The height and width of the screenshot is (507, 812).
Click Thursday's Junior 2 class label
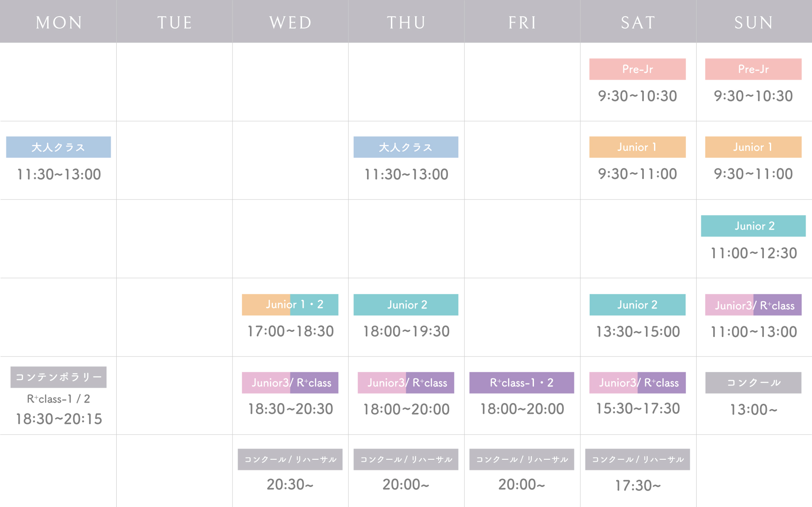[x=406, y=305]
